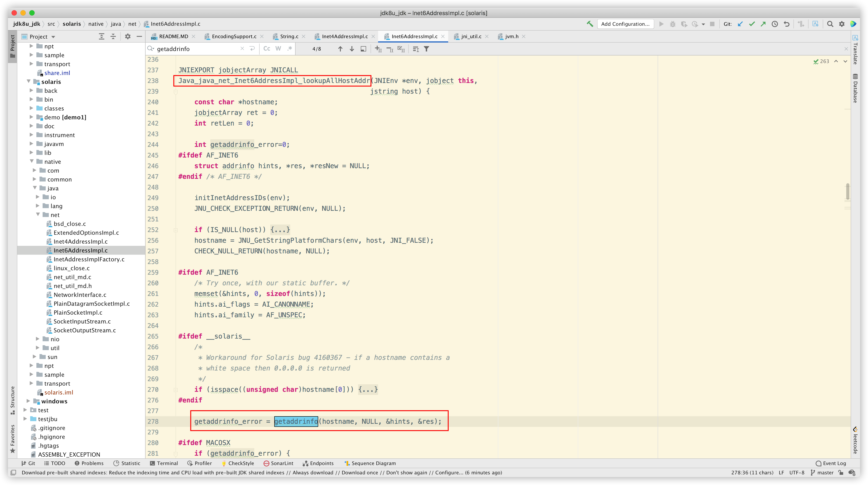Toggle regex option in search bar

coord(290,49)
